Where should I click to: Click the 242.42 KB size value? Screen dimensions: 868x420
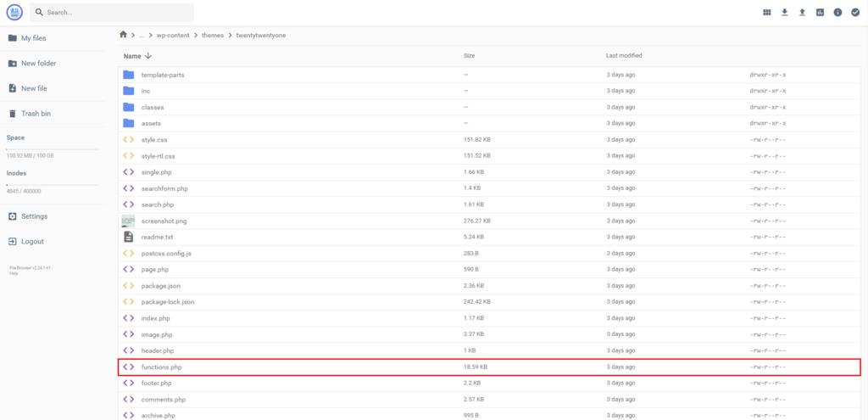coord(477,302)
